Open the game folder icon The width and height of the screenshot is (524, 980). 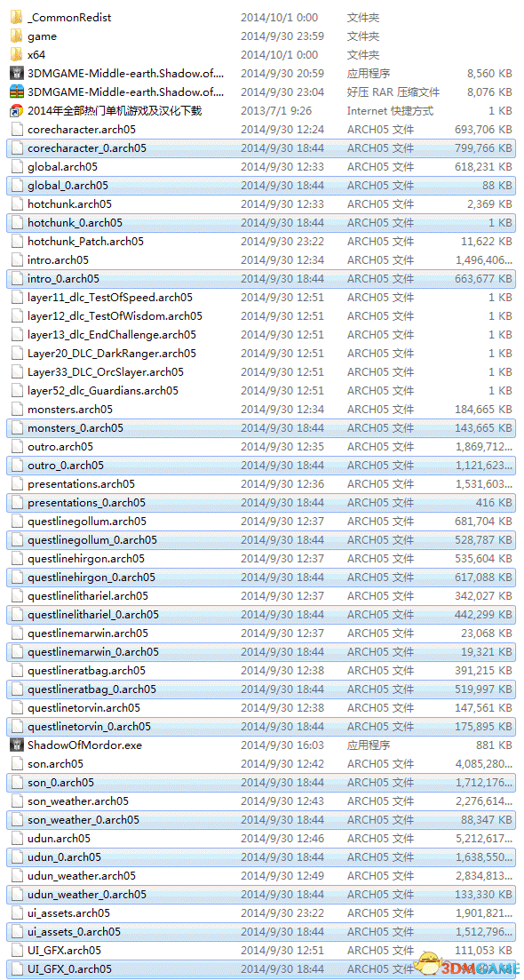[x=16, y=36]
